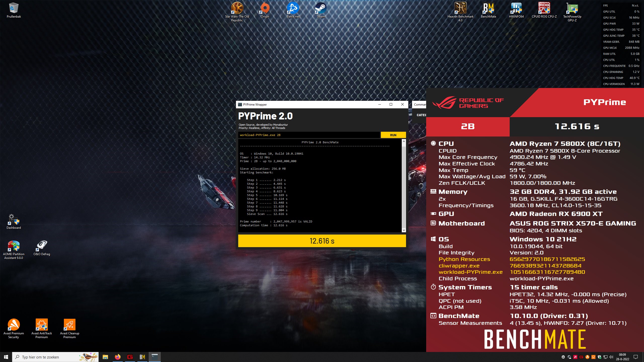This screenshot has width=644, height=362.
Task: Click the GPU section icon in BenchMate
Action: [x=433, y=214]
